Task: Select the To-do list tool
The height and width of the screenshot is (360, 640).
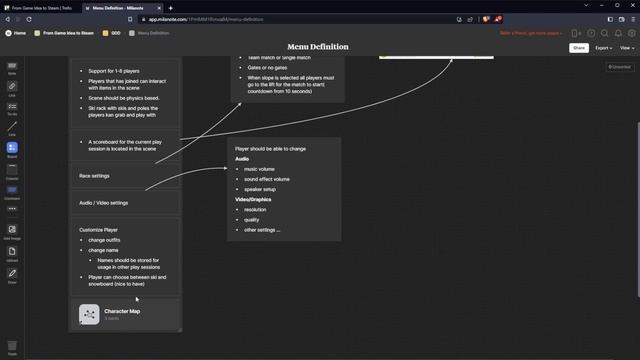Action: pos(12,109)
